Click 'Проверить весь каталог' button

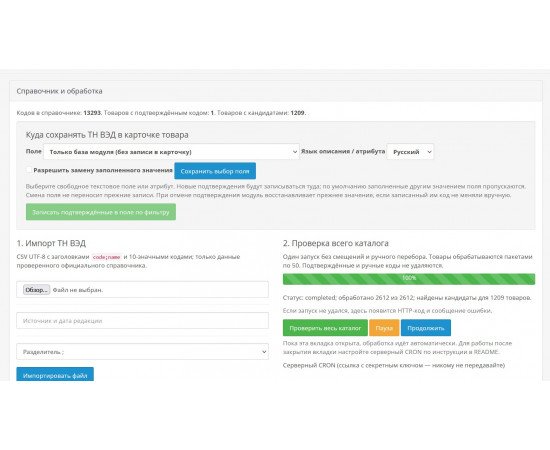tap(325, 328)
